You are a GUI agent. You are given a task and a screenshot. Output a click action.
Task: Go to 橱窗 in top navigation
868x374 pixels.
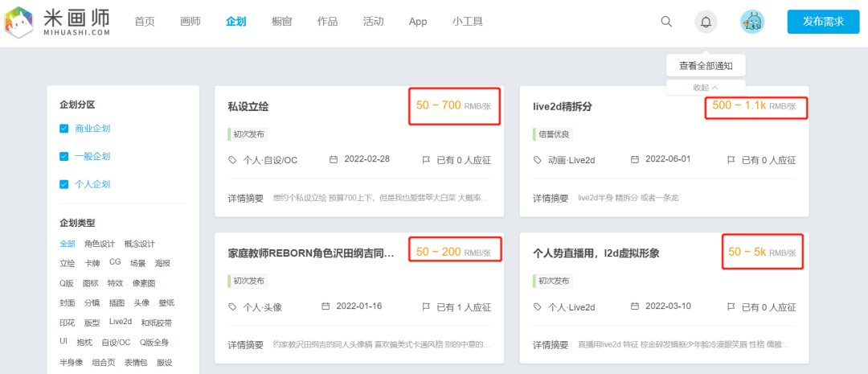coord(281,22)
